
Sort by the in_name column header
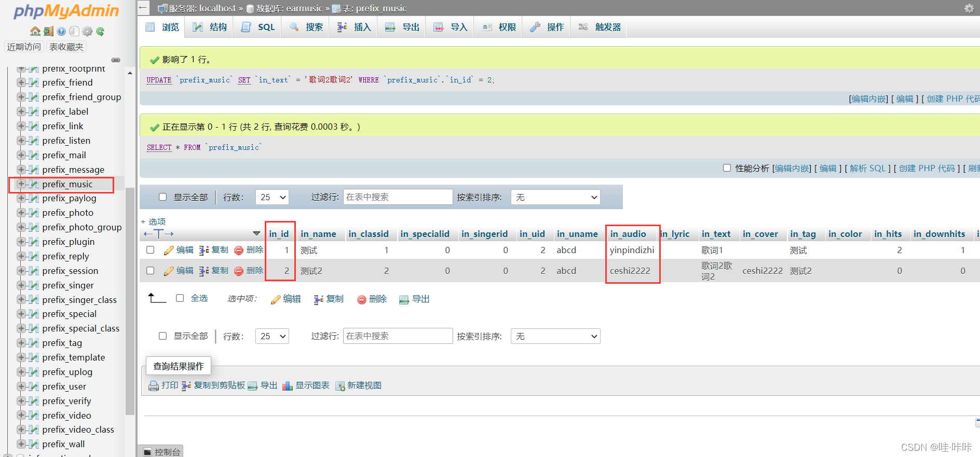coord(318,234)
